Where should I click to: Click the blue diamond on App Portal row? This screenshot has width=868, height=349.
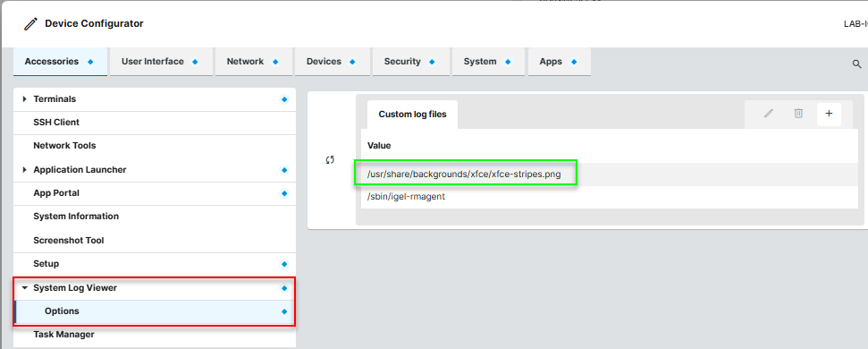click(284, 194)
